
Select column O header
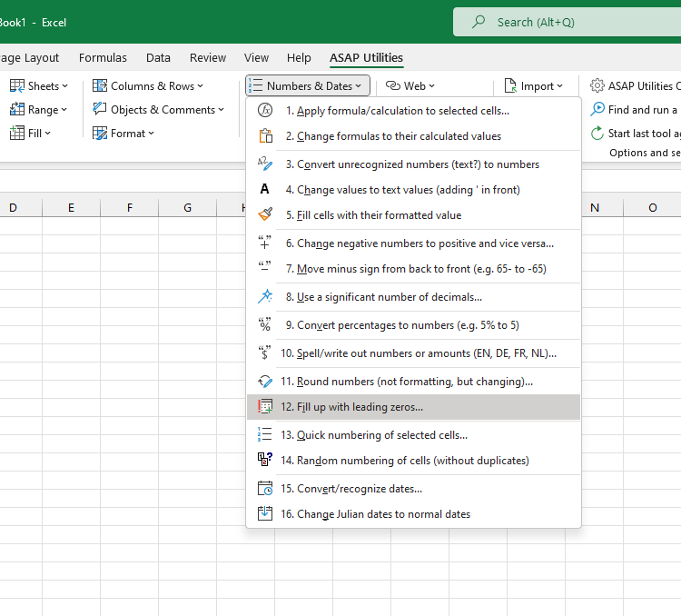pyautogui.click(x=652, y=208)
